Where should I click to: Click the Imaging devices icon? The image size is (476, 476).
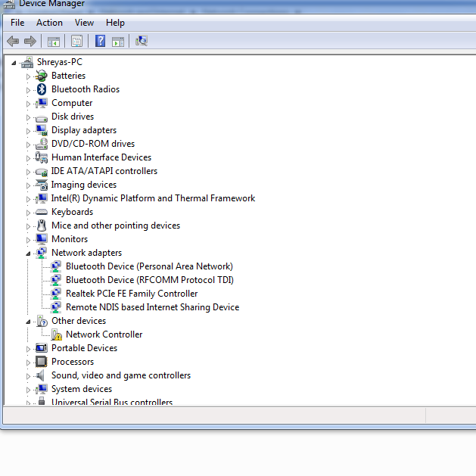point(42,185)
